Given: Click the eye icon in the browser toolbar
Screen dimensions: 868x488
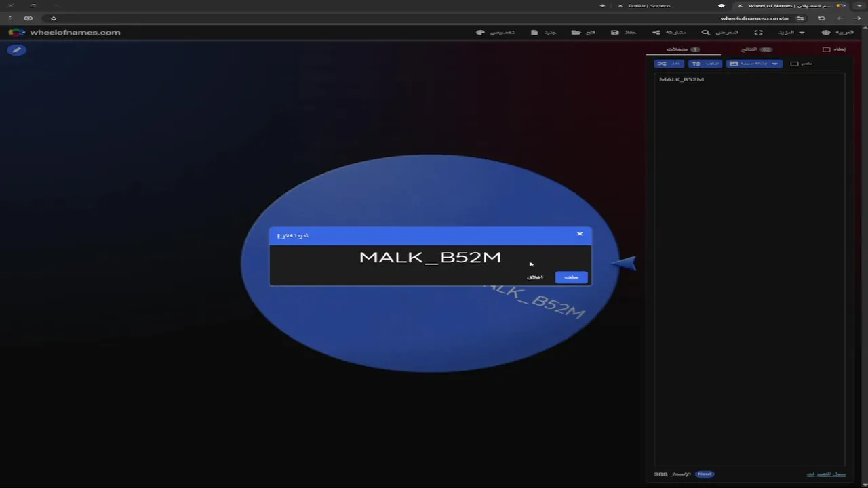Looking at the screenshot, I should coord(28,18).
